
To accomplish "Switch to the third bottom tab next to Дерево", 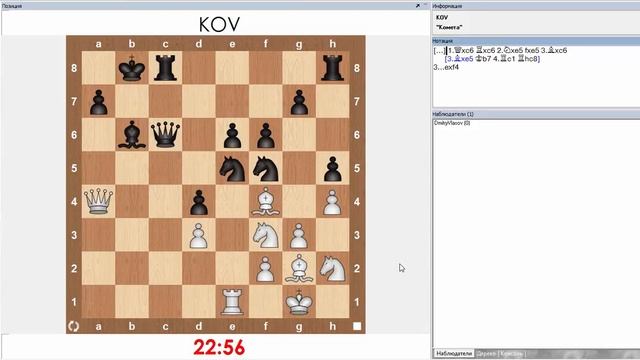I will tap(511, 353).
